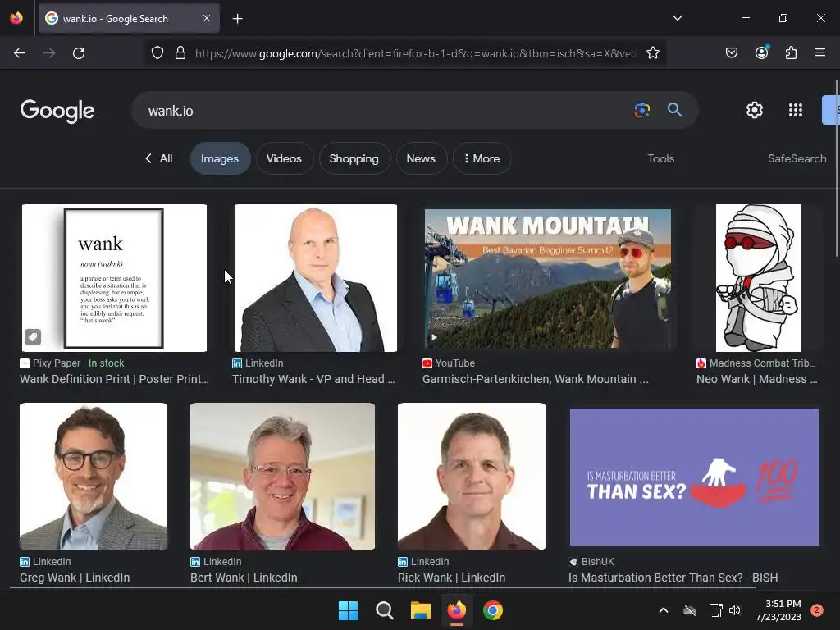Open the network status icon in tray
840x630 pixels.
pyautogui.click(x=715, y=610)
